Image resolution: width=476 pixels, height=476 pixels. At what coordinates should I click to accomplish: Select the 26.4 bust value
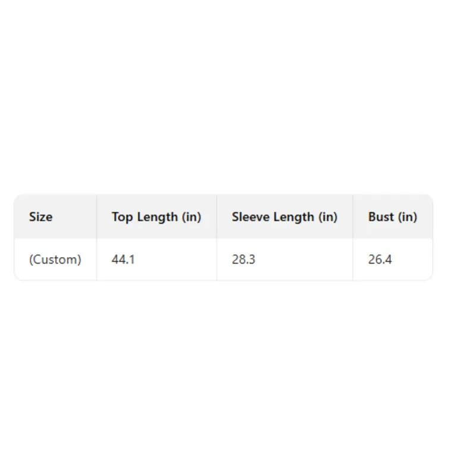pos(380,259)
